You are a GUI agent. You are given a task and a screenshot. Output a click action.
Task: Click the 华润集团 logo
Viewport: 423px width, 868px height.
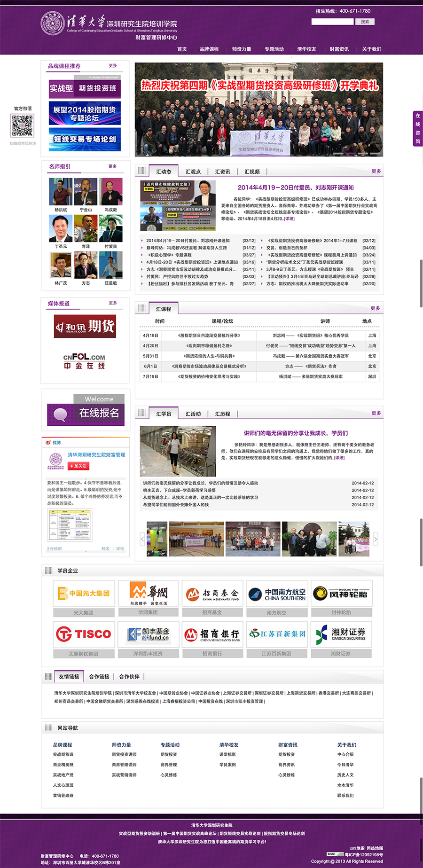[148, 594]
